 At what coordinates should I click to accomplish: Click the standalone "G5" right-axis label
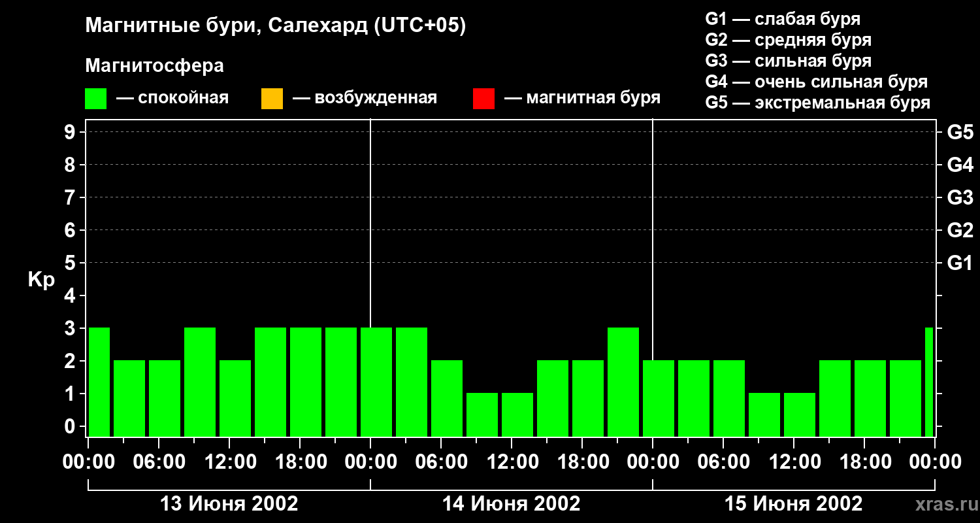pyautogui.click(x=960, y=133)
